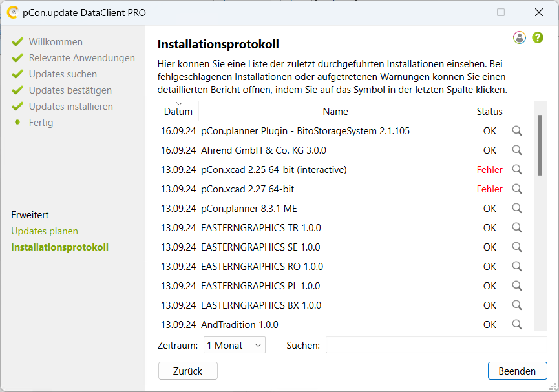
Task: Click the Zurück button
Action: 188,371
